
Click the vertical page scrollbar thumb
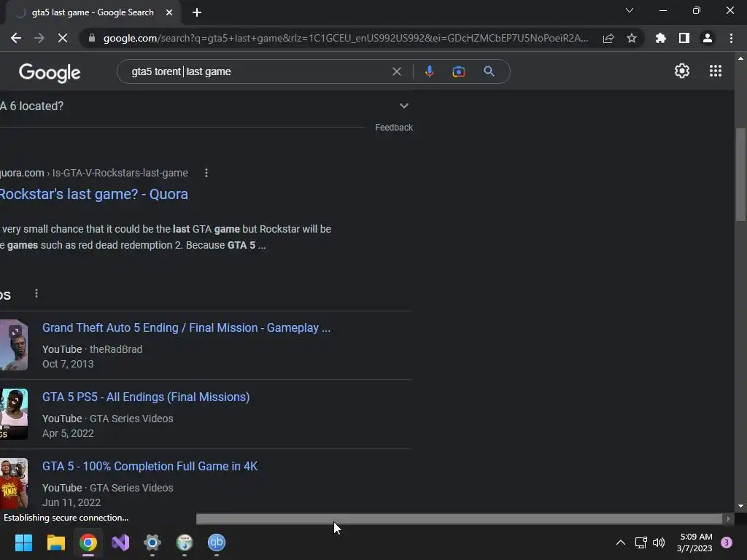[x=740, y=174]
